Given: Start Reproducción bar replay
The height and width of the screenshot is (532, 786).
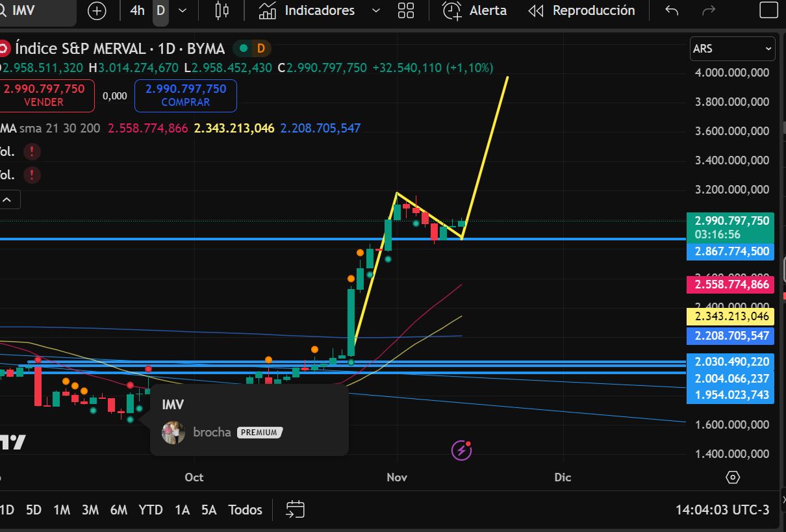Looking at the screenshot, I should [x=581, y=10].
